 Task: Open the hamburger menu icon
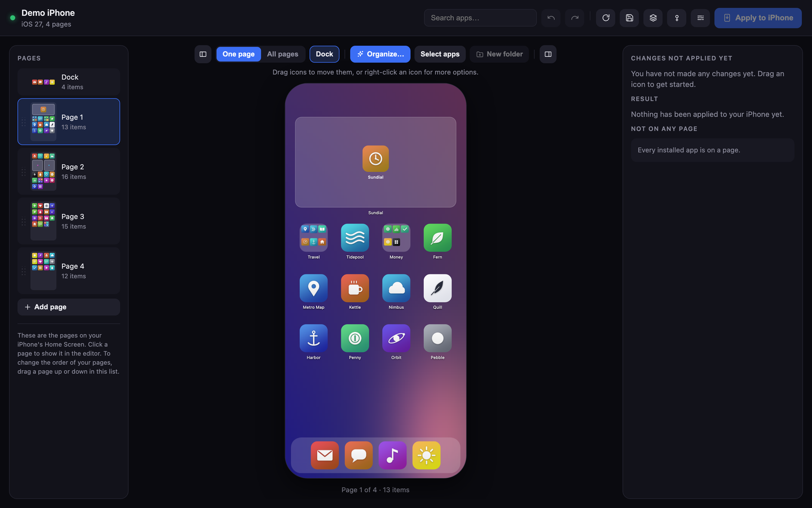pos(700,18)
